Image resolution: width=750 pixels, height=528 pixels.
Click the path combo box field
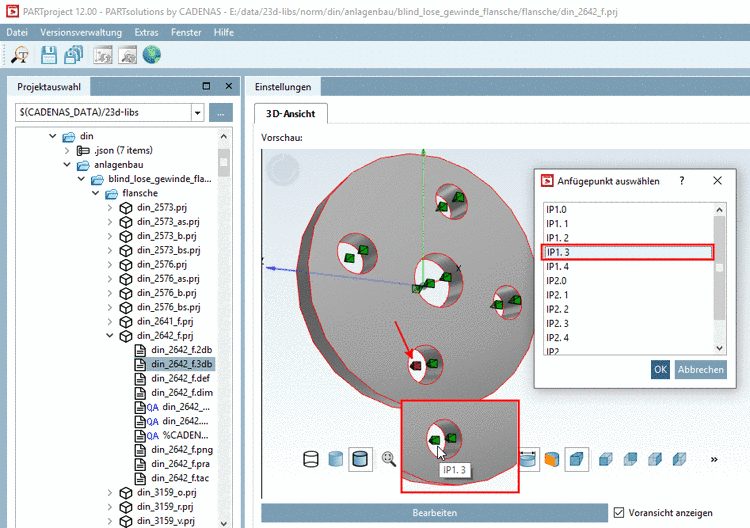point(103,113)
